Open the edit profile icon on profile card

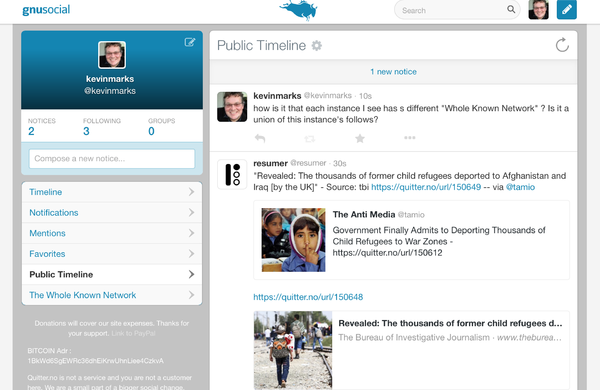tap(190, 42)
